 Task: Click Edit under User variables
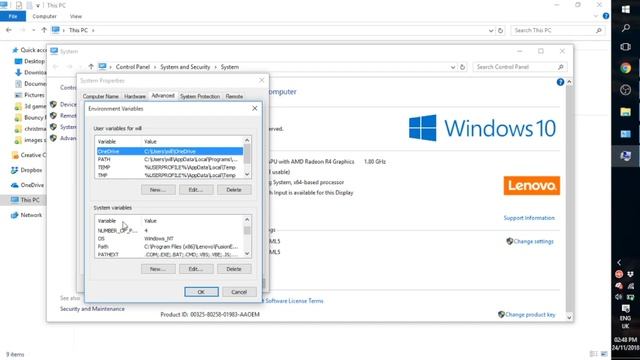pyautogui.click(x=196, y=190)
